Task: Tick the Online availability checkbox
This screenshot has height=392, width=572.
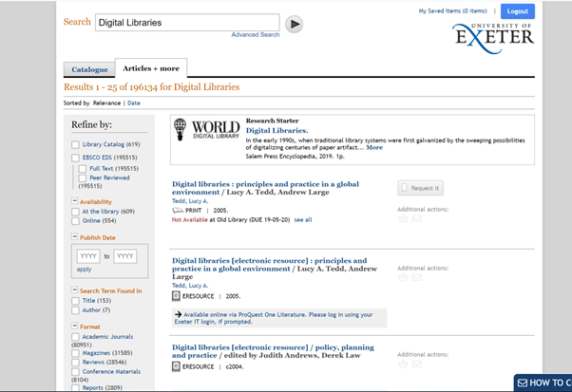Action: pyautogui.click(x=75, y=220)
